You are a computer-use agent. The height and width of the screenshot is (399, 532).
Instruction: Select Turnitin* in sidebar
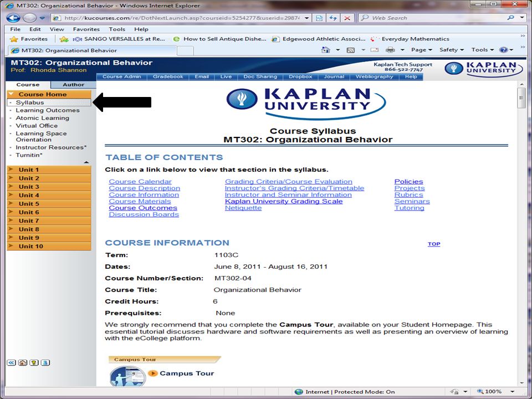pos(29,155)
